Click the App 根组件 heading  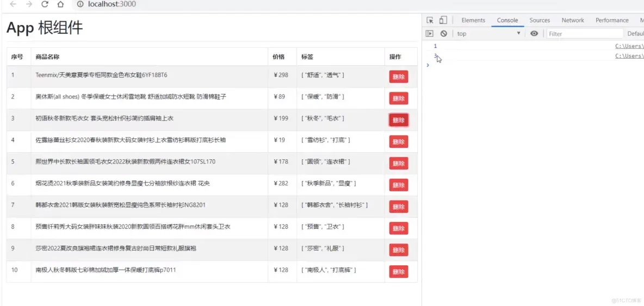(45, 28)
